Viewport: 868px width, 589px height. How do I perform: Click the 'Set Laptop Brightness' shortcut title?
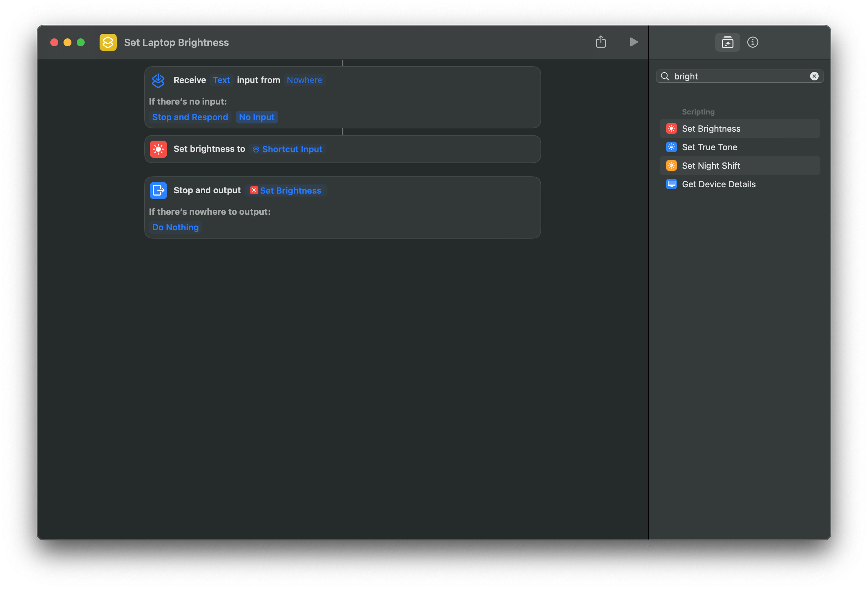click(x=176, y=42)
